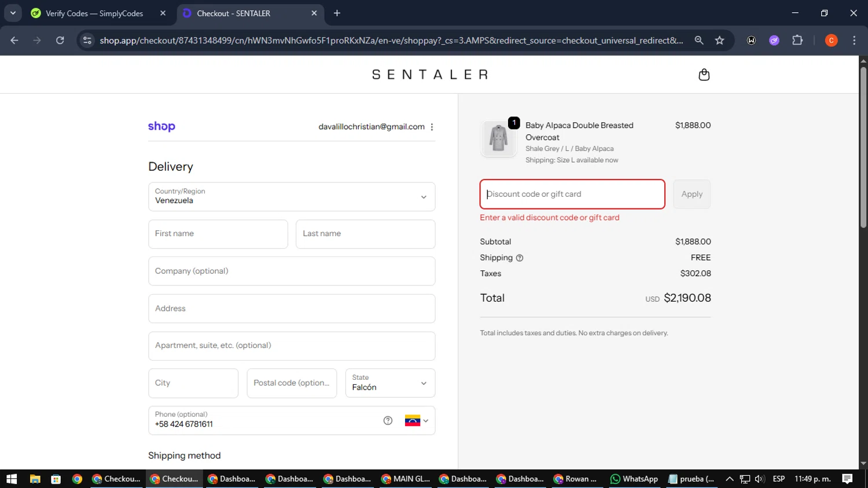Click the Discount code or gift card field
This screenshot has width=868, height=488.
point(572,194)
